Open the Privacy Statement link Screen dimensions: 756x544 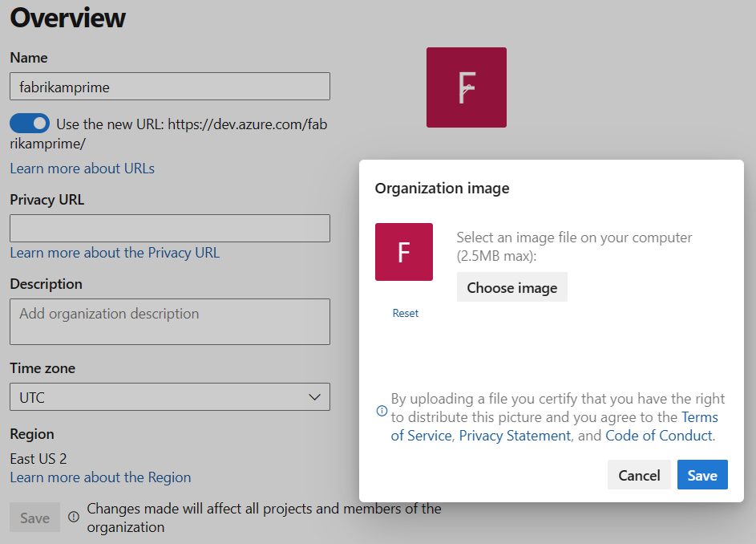[515, 436]
